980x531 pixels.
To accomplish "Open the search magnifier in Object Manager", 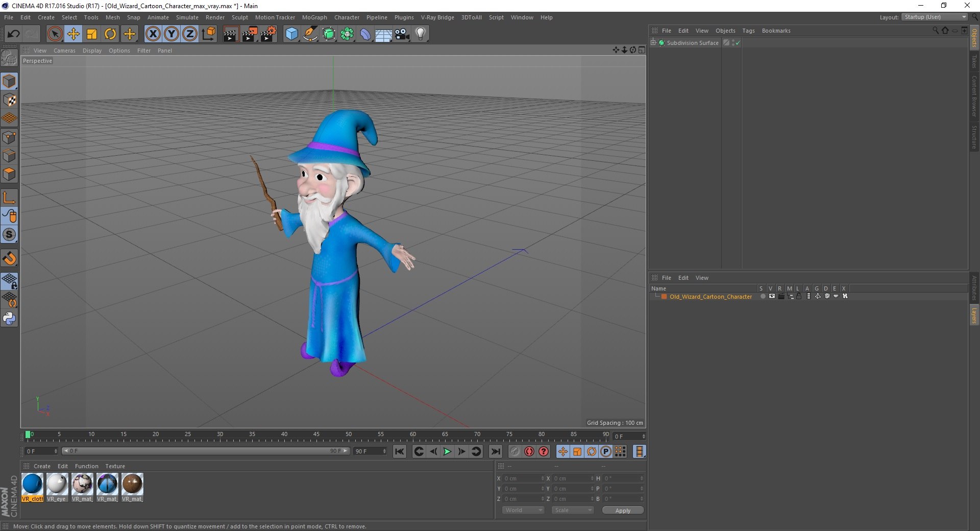I will (x=935, y=31).
